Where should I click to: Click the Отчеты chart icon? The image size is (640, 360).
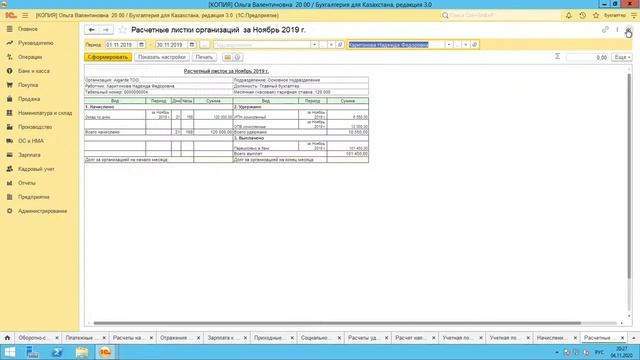coord(9,183)
